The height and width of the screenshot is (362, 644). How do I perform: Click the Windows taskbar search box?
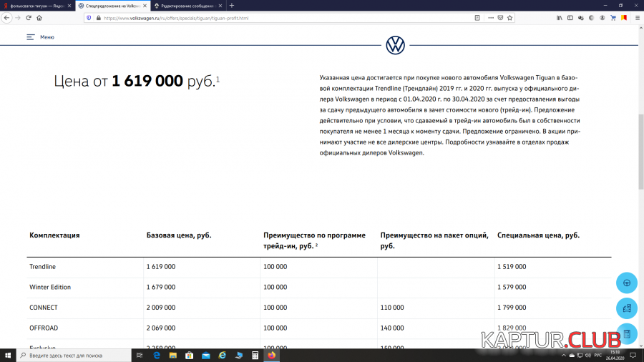pos(74,356)
